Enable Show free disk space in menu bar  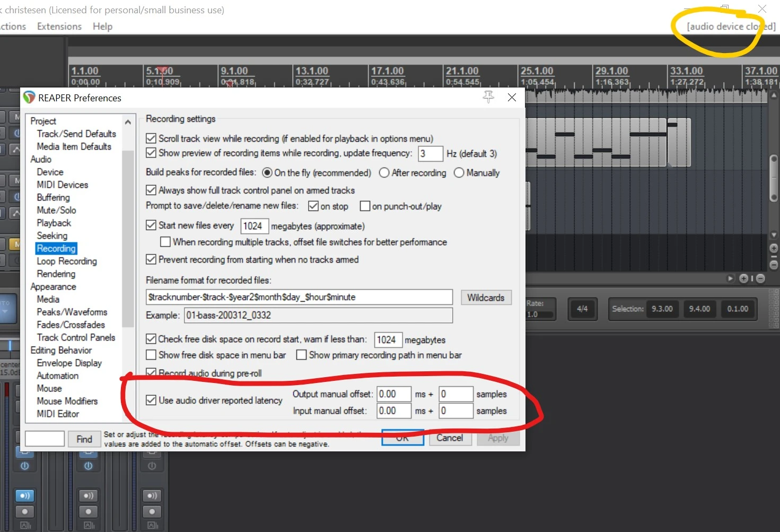(x=151, y=355)
